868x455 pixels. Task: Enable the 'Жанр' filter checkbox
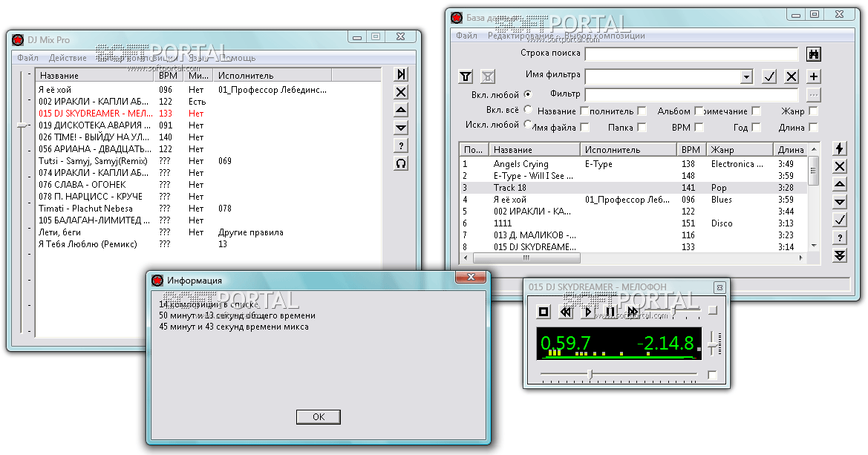pos(813,111)
